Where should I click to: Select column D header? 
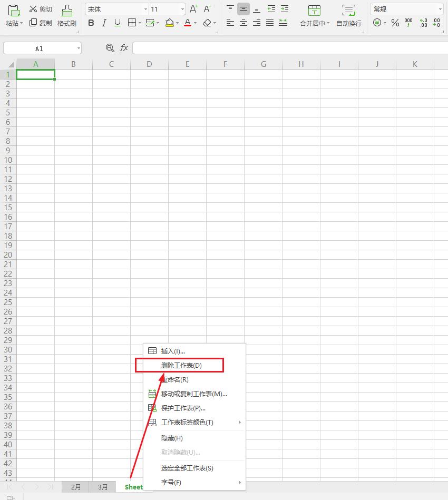pos(149,64)
